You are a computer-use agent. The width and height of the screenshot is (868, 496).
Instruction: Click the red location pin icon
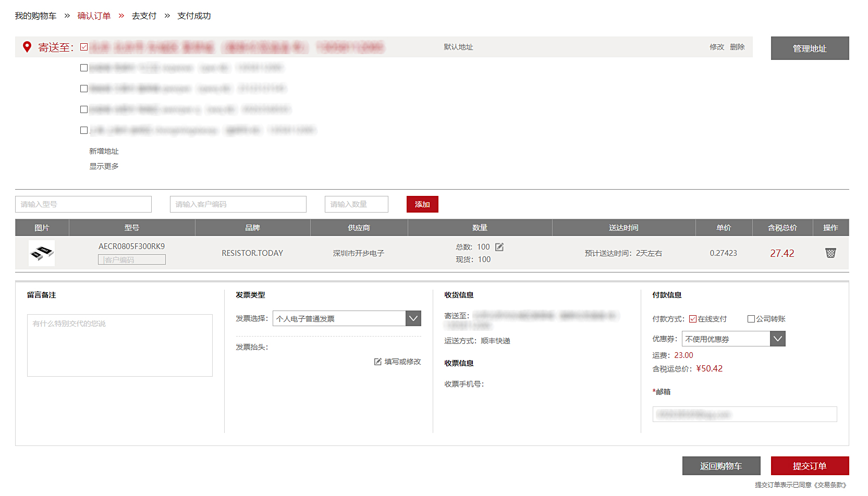[27, 47]
